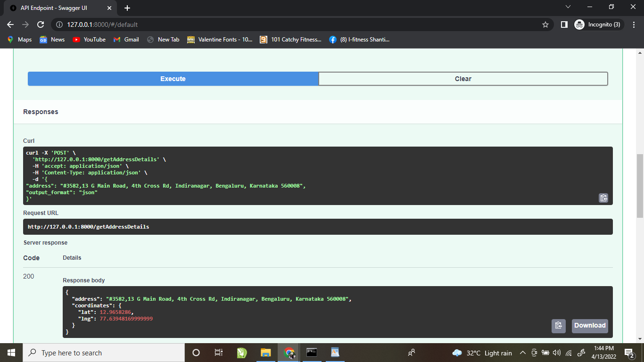This screenshot has width=644, height=362.
Task: Open the Incognito profile indicator
Action: 598,25
